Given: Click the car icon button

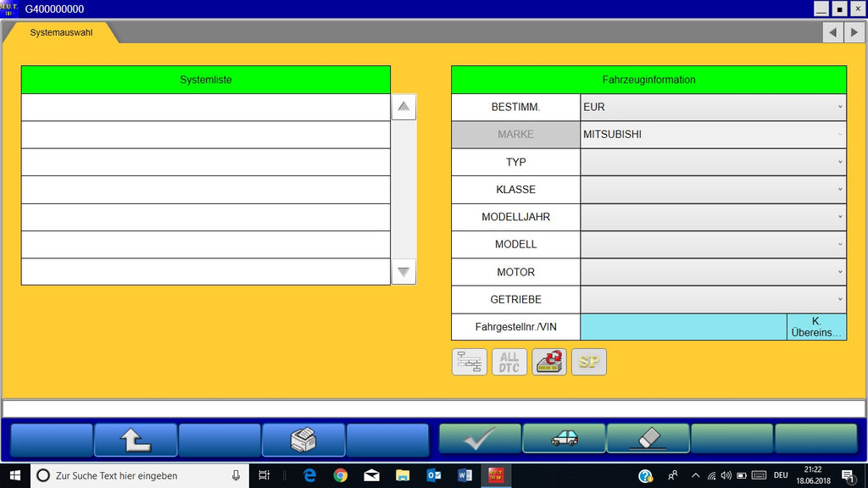Looking at the screenshot, I should click(564, 440).
